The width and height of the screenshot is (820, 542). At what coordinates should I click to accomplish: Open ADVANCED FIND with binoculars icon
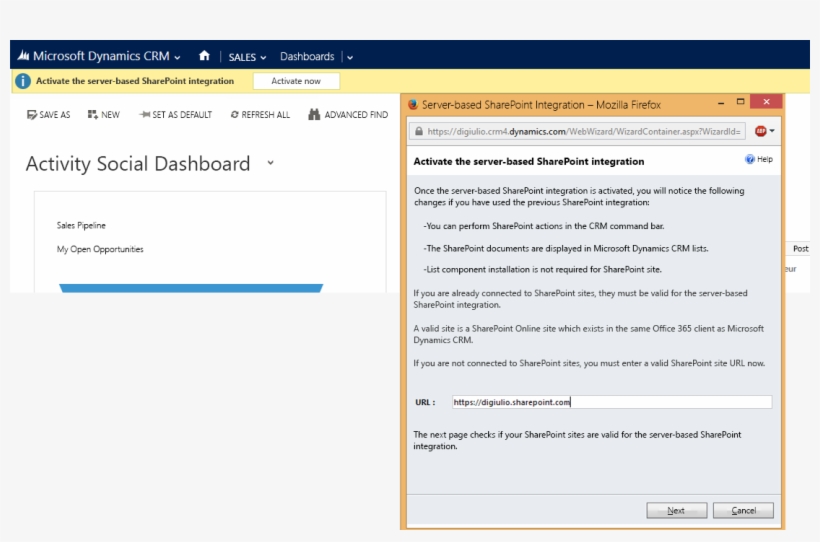(348, 115)
